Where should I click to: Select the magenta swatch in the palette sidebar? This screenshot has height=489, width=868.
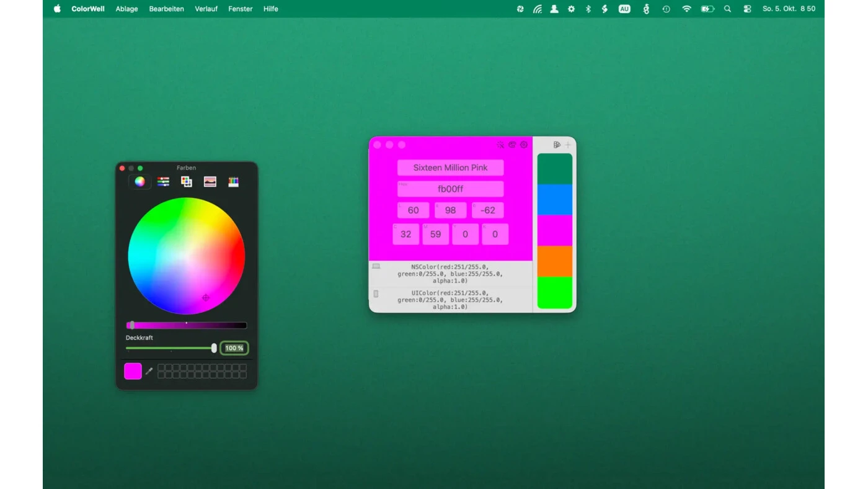pos(554,231)
